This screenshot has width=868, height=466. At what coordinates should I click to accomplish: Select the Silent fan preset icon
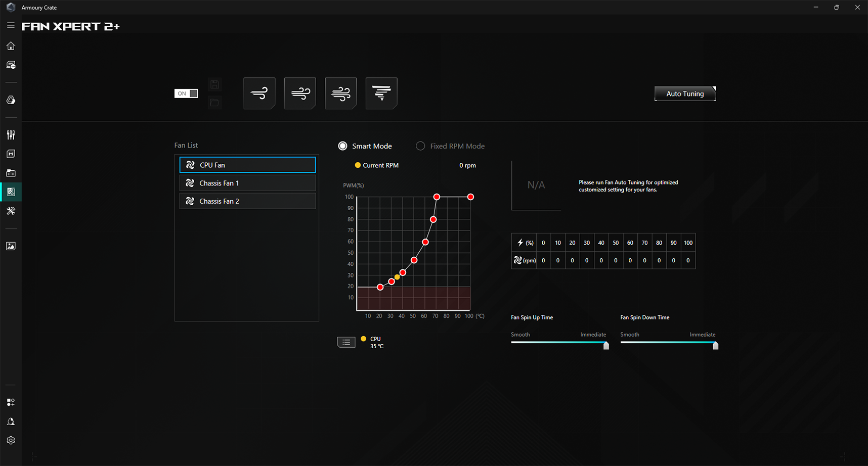[259, 94]
